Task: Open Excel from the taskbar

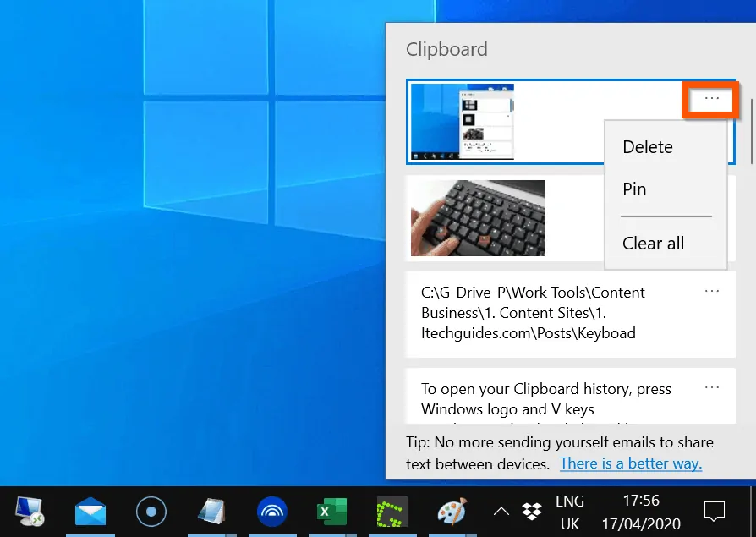Action: tap(332, 512)
